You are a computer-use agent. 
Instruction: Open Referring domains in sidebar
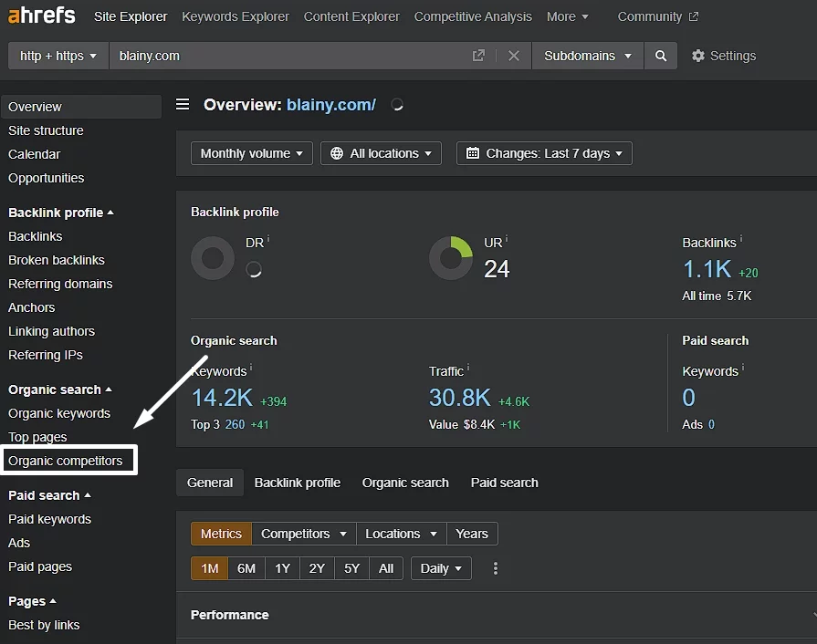[x=60, y=284]
